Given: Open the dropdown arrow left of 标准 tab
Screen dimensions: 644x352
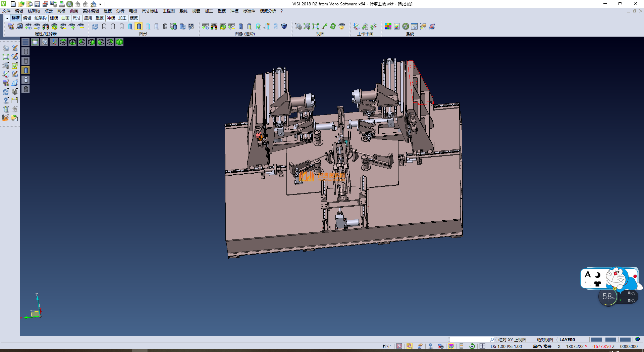Looking at the screenshot, I should pyautogui.click(x=7, y=18).
